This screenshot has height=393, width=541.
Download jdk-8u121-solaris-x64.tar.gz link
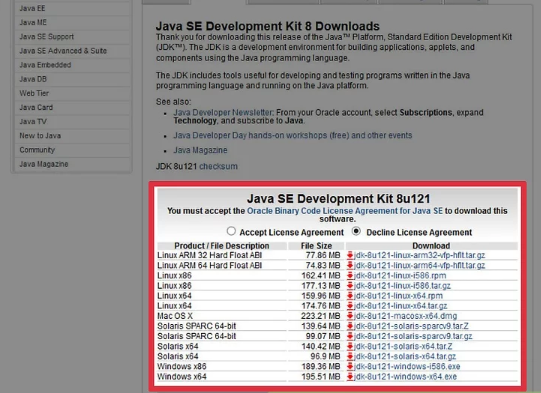(x=405, y=356)
